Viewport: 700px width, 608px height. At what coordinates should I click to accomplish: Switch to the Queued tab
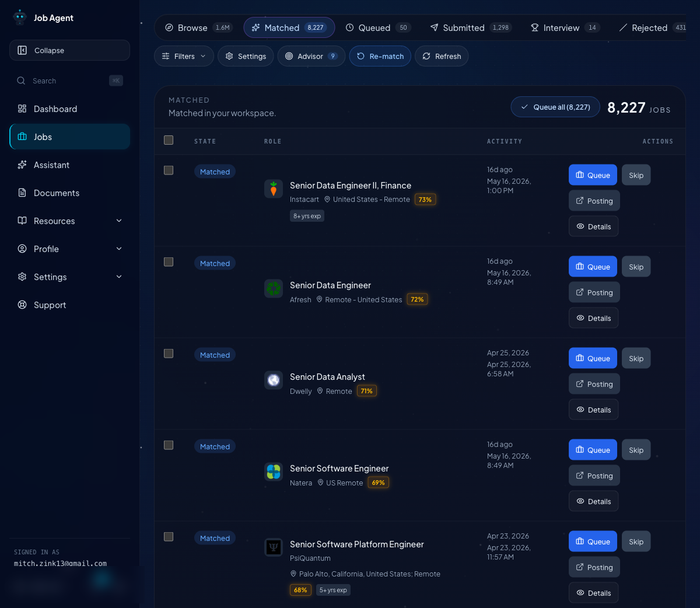coord(378,27)
